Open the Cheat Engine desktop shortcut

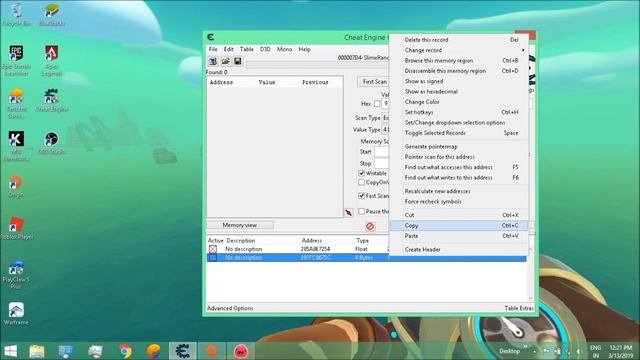tap(51, 100)
